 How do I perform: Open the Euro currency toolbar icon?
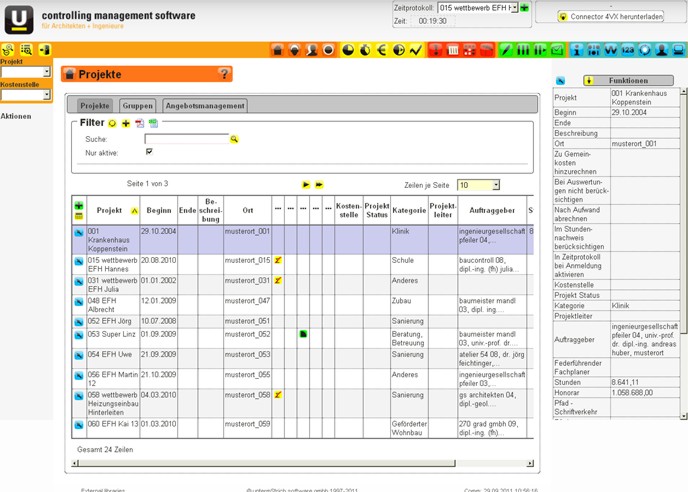click(382, 50)
